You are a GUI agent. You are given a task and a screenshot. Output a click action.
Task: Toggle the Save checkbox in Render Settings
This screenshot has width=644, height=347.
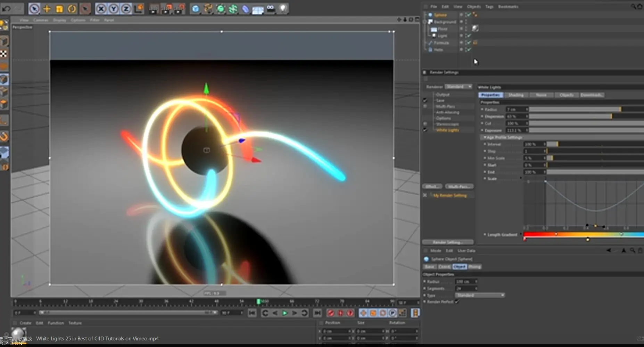[425, 100]
